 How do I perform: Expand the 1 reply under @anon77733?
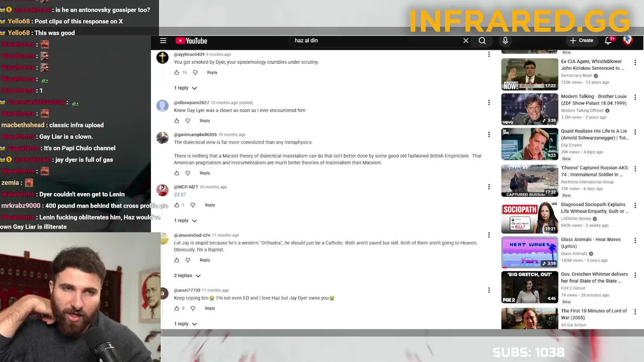tap(186, 324)
